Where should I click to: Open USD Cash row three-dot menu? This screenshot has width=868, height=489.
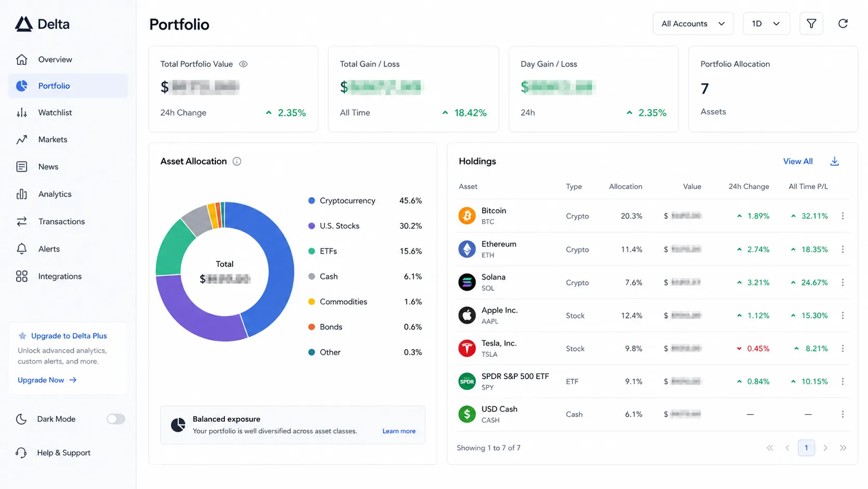[843, 414]
